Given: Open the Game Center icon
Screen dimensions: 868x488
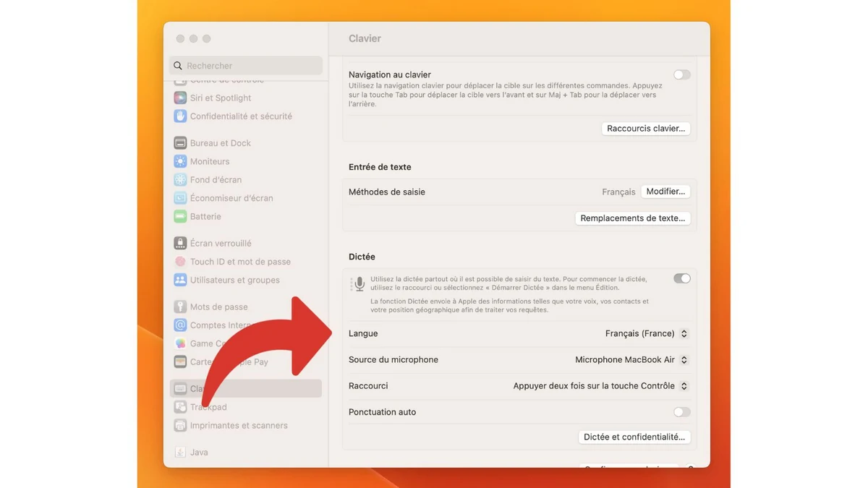Looking at the screenshot, I should [x=180, y=343].
